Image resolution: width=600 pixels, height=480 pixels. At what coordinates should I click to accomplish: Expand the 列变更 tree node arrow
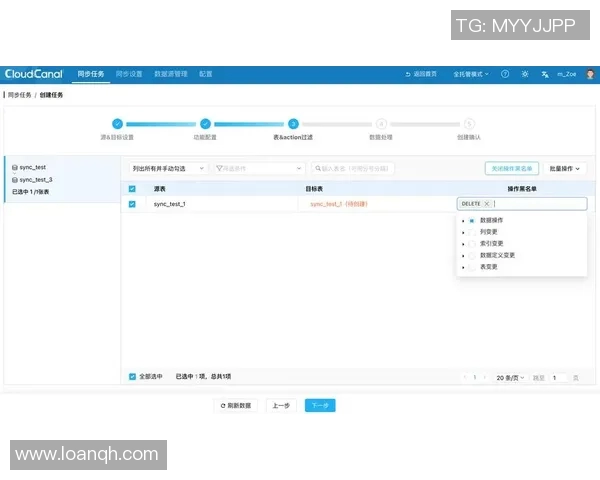click(463, 233)
